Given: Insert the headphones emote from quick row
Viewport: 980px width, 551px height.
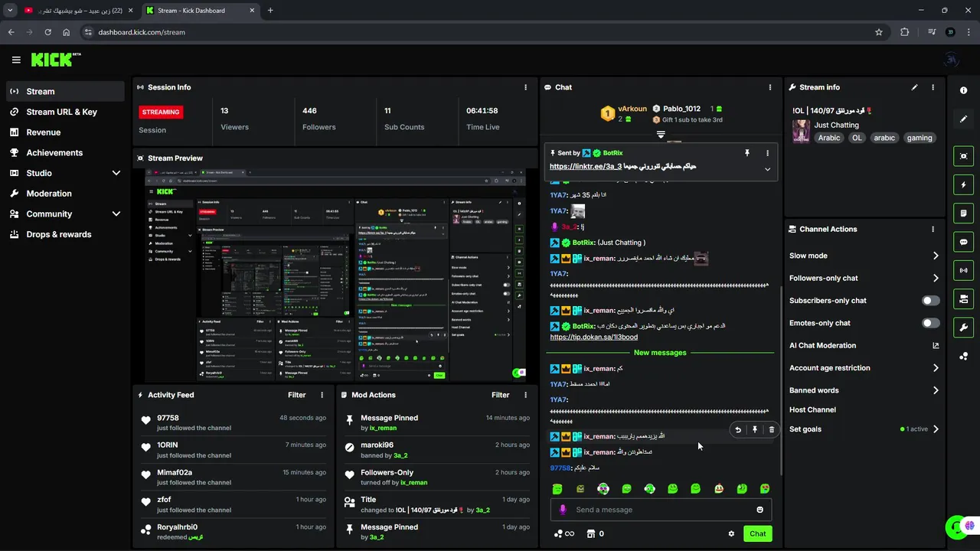Looking at the screenshot, I should 603,489.
